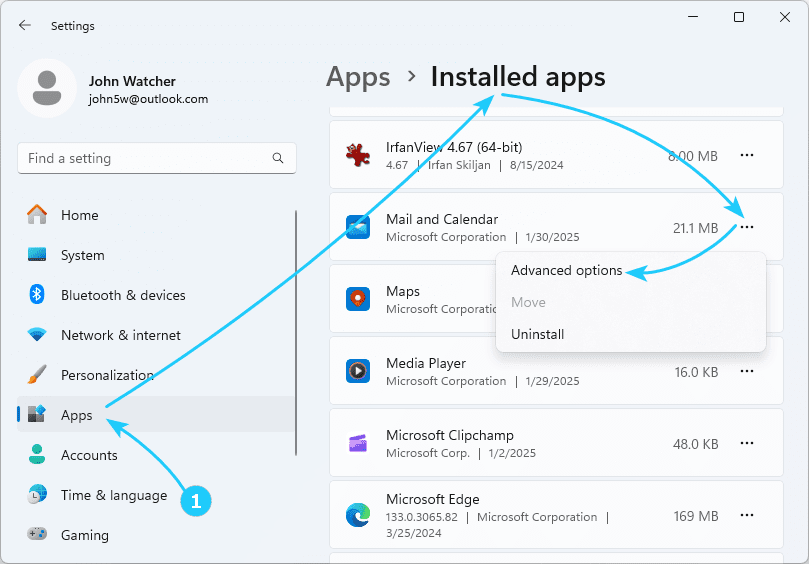The image size is (809, 564).
Task: Click the Maps app icon
Action: 358,299
